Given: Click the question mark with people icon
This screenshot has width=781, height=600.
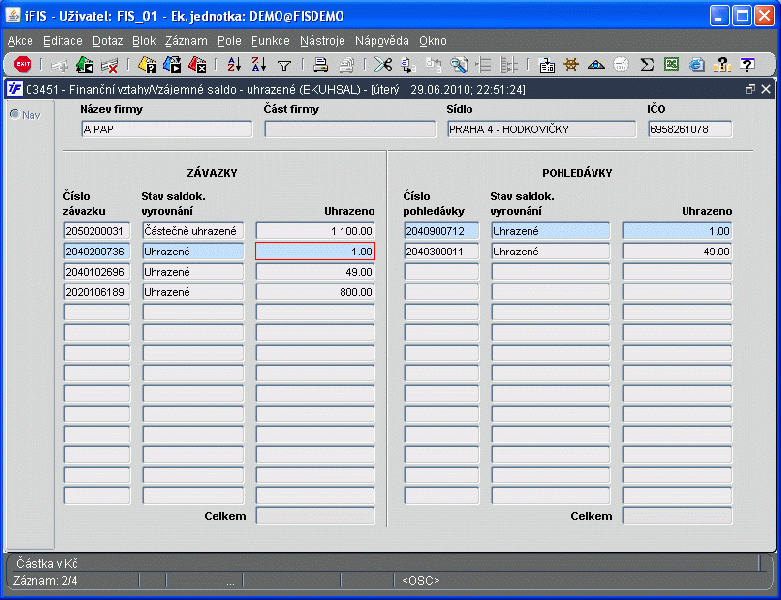Looking at the screenshot, I should coord(722,65).
